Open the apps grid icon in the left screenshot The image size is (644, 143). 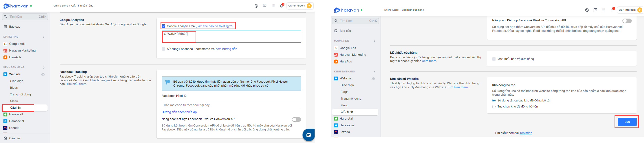tap(273, 6)
